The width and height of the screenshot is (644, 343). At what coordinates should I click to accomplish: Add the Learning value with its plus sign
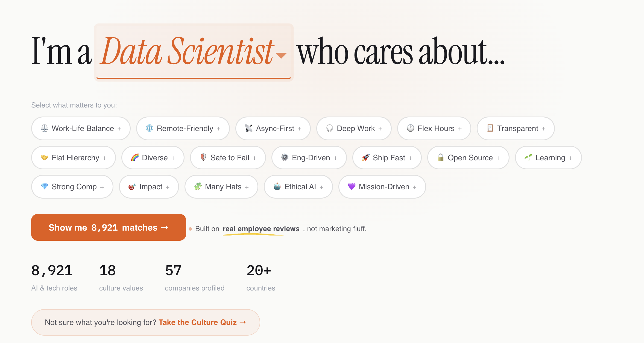[x=571, y=158]
